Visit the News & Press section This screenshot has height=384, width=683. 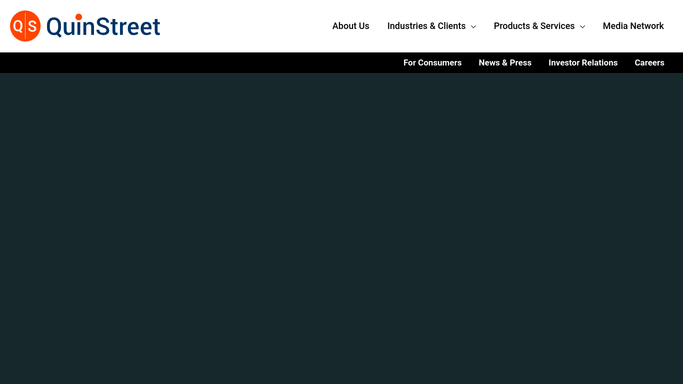[505, 63]
